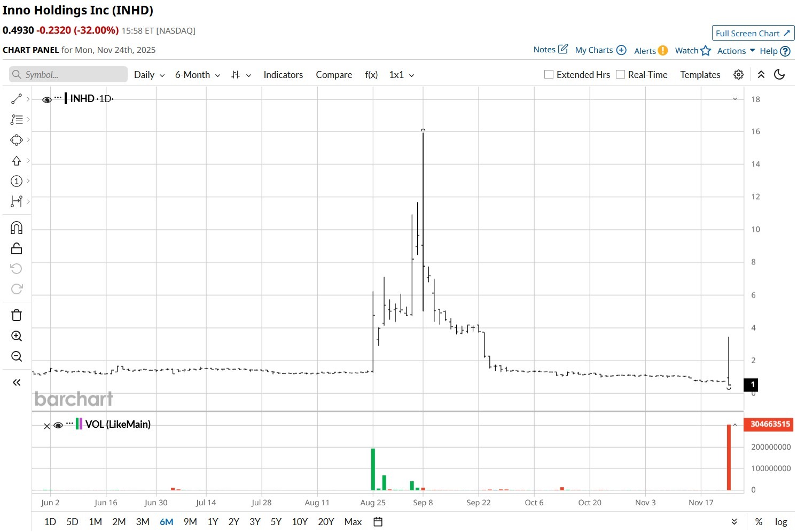
Task: Select the Max time range
Action: (353, 522)
